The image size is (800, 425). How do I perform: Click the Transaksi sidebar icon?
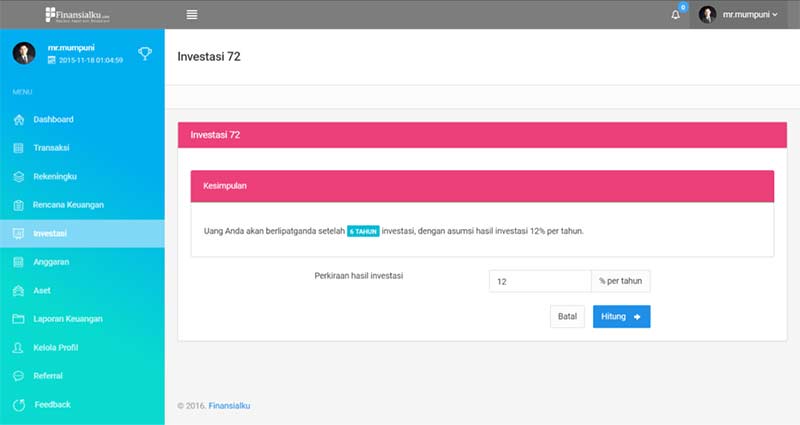pyautogui.click(x=18, y=148)
